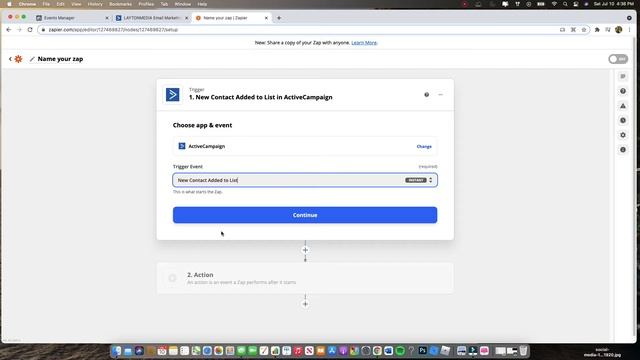Open the Chrome three-dot menu

click(629, 30)
